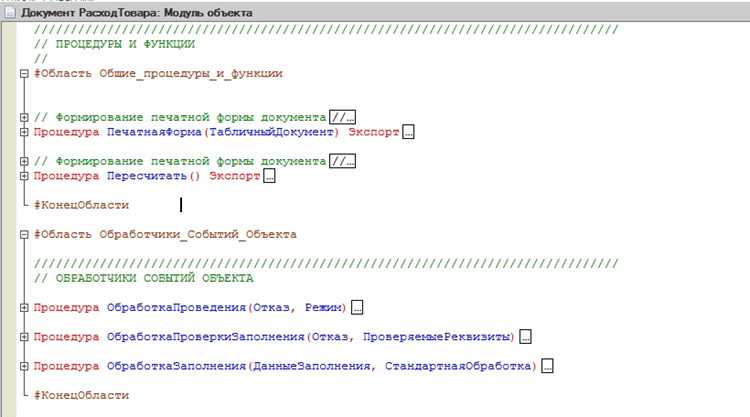Image resolution: width=750 pixels, height=417 pixels.
Task: Click the ellipsis box after ПроверяемыеРеквизиты)
Action: pos(525,337)
